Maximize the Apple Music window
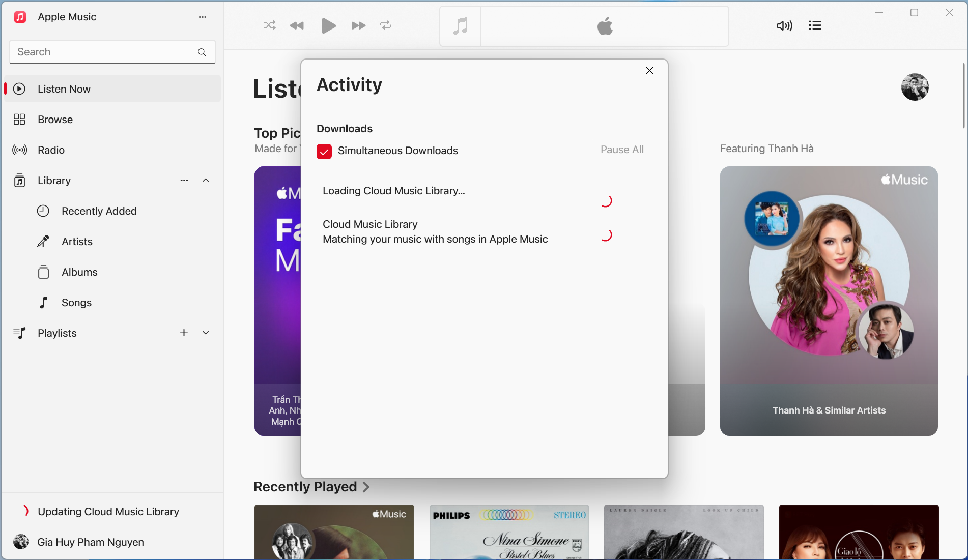 [914, 13]
